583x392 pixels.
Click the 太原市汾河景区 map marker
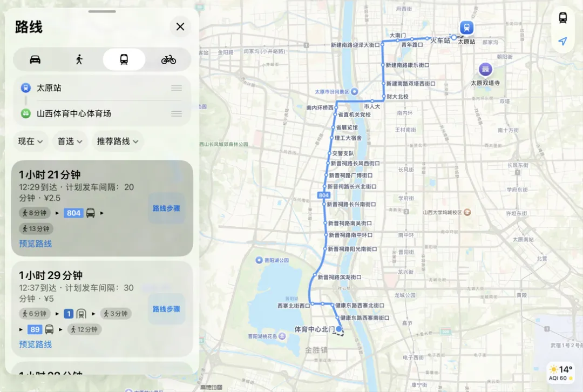click(x=354, y=91)
